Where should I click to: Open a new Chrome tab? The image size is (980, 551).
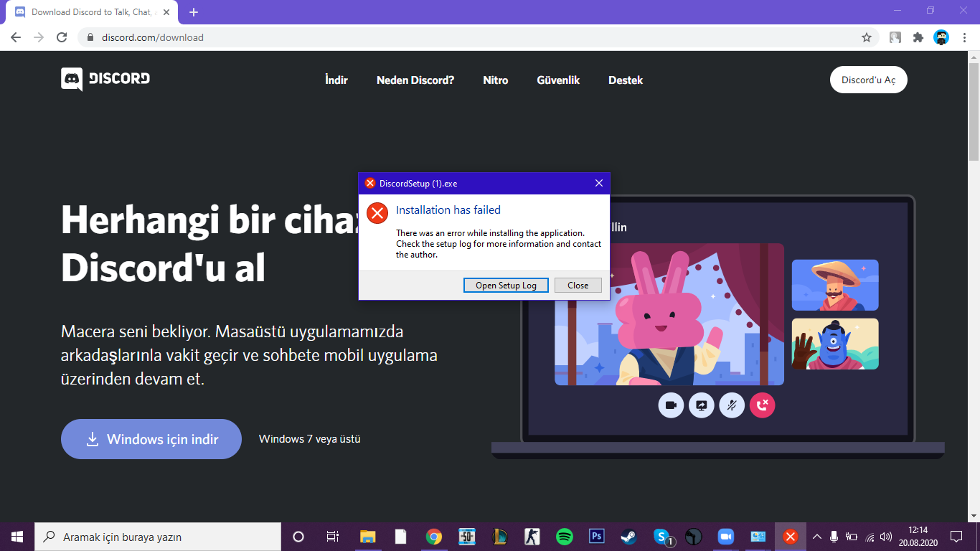coord(194,12)
